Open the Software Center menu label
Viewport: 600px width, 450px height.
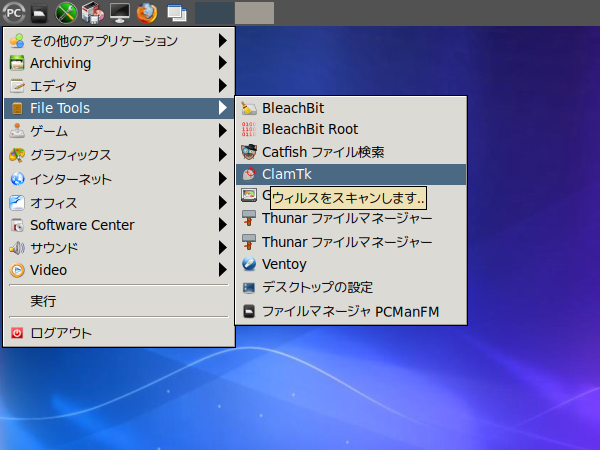click(x=82, y=225)
